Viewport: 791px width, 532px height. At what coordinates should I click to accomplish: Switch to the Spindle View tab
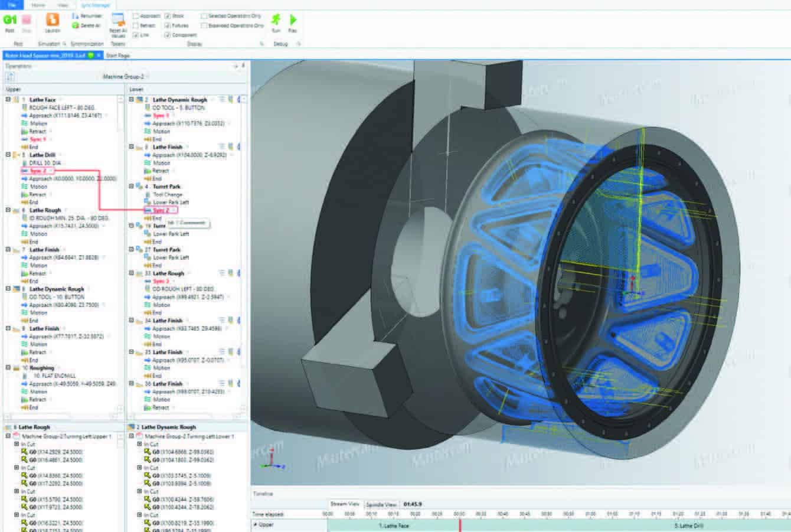tap(381, 505)
